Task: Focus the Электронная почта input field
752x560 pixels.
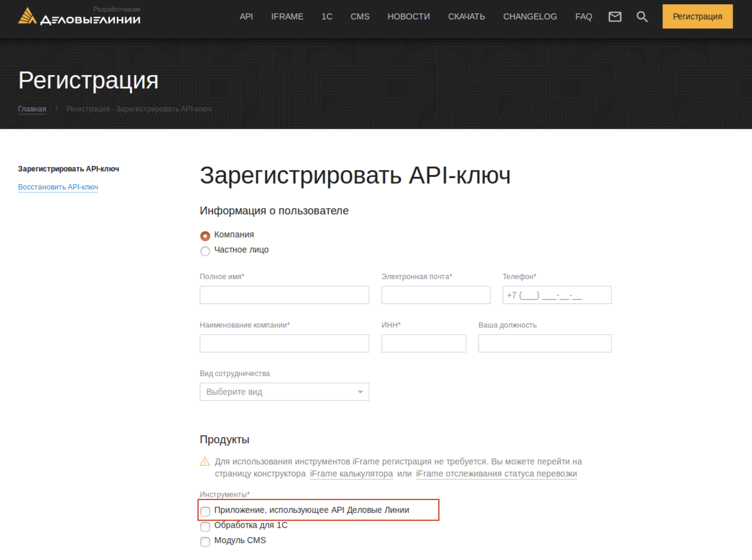Action: tap(435, 295)
